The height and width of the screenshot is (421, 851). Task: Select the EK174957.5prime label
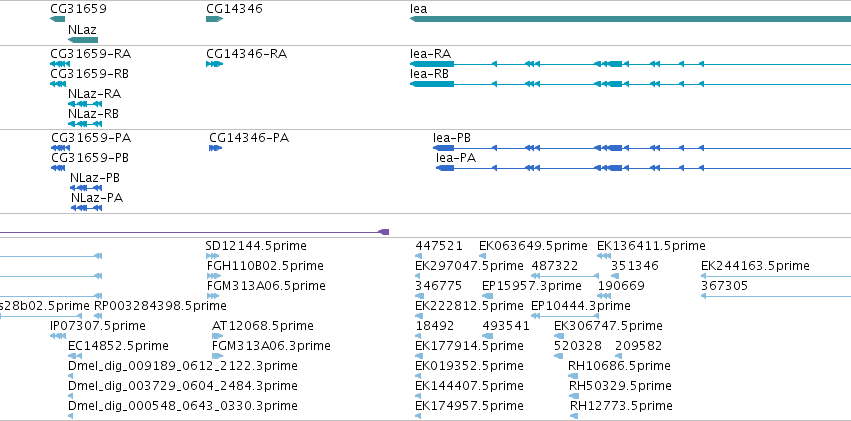[x=469, y=406]
